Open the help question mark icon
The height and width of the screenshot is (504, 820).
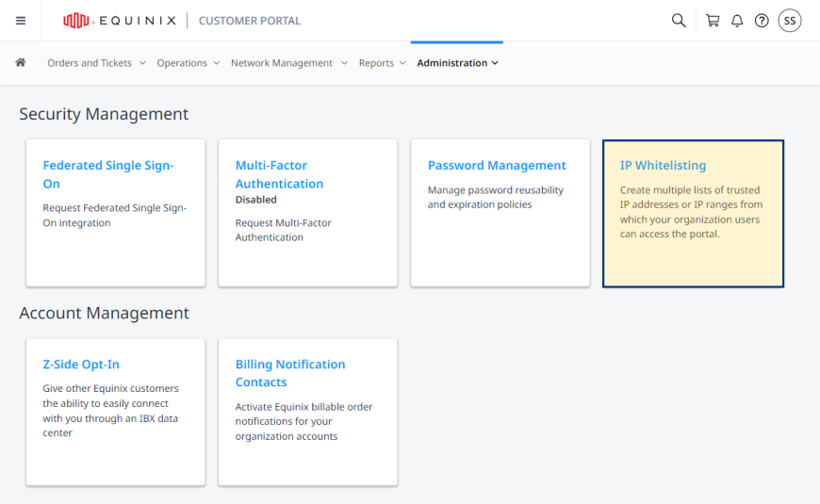(762, 21)
